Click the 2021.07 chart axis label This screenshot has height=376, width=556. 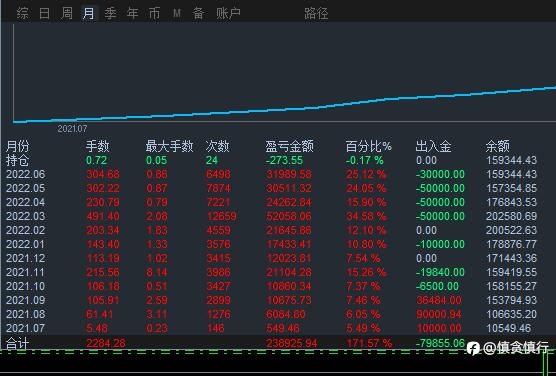click(72, 129)
